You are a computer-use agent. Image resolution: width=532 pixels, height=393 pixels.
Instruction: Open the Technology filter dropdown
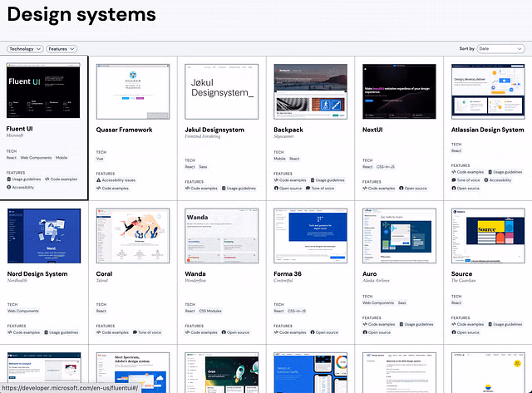coord(25,49)
